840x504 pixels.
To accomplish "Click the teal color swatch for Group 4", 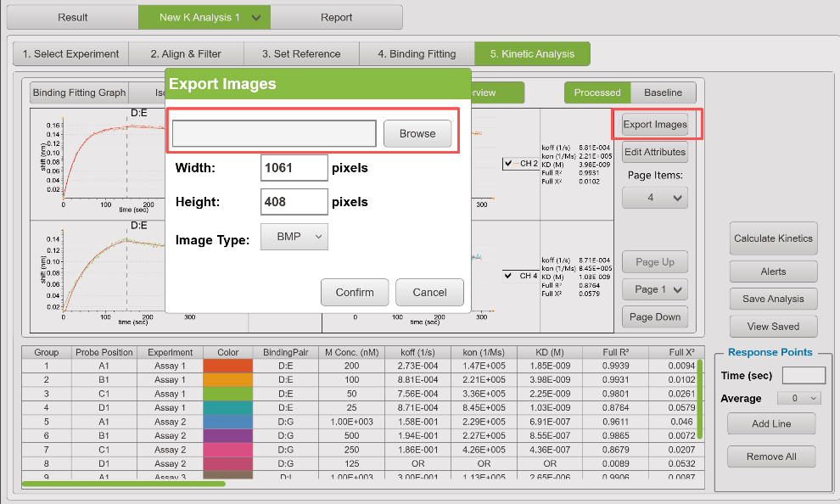I will (x=227, y=407).
